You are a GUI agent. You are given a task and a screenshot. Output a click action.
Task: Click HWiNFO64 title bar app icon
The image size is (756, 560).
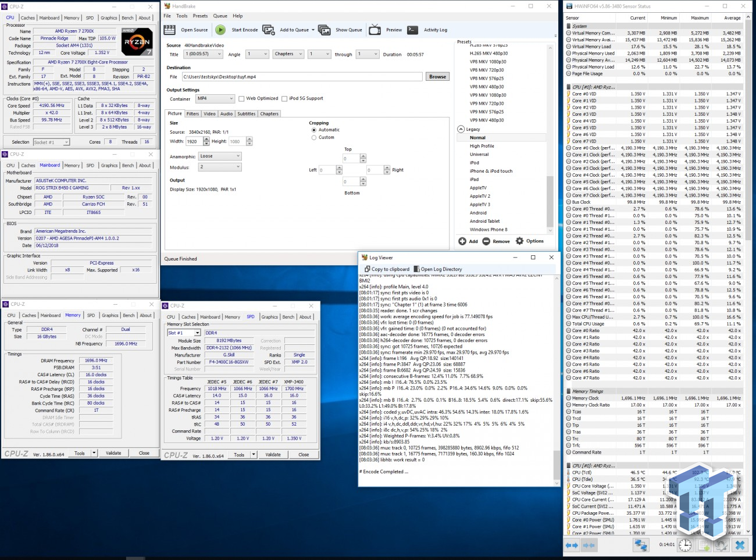point(569,6)
